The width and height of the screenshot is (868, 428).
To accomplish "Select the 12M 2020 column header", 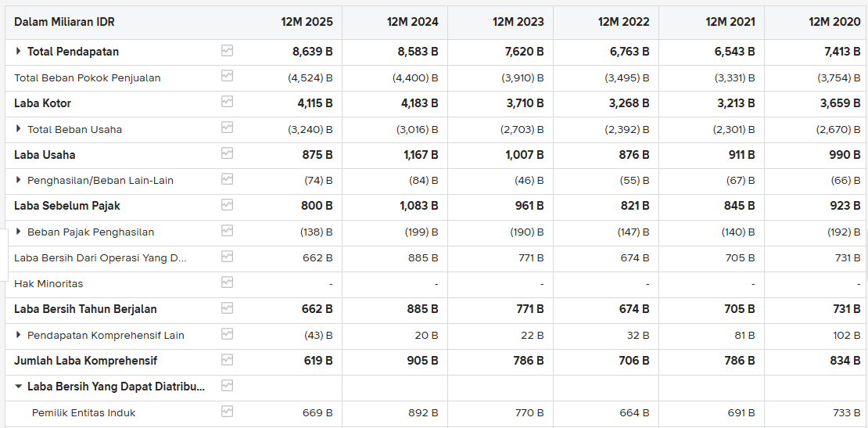I will (x=834, y=22).
